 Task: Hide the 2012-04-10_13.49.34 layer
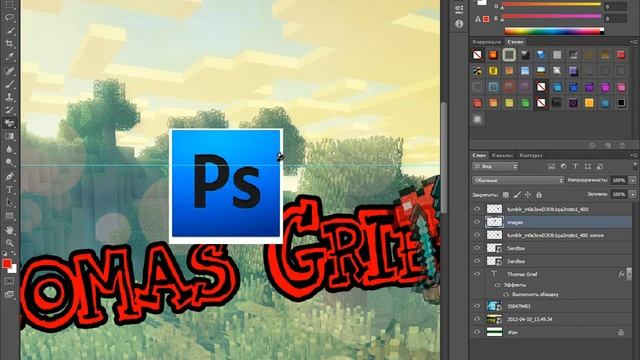point(477,319)
